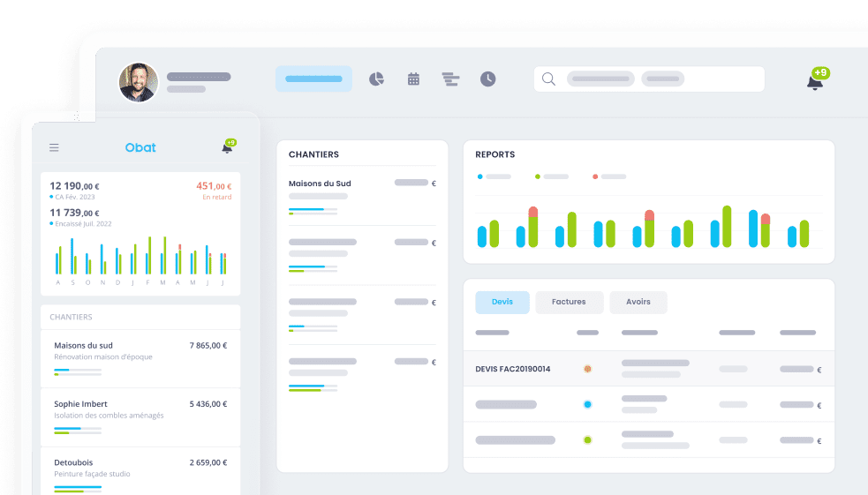Image resolution: width=868 pixels, height=495 pixels.
Task: Click Isolation des combles aménagés description
Action: coord(109,416)
